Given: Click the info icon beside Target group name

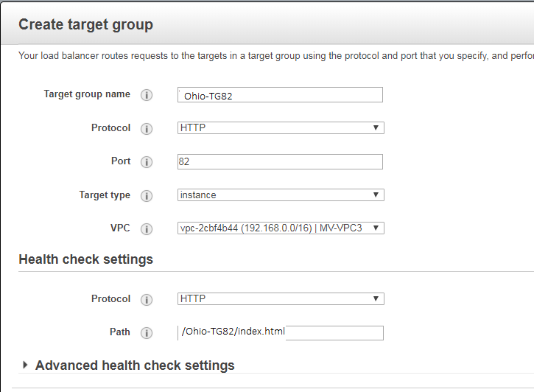Looking at the screenshot, I should (x=147, y=95).
